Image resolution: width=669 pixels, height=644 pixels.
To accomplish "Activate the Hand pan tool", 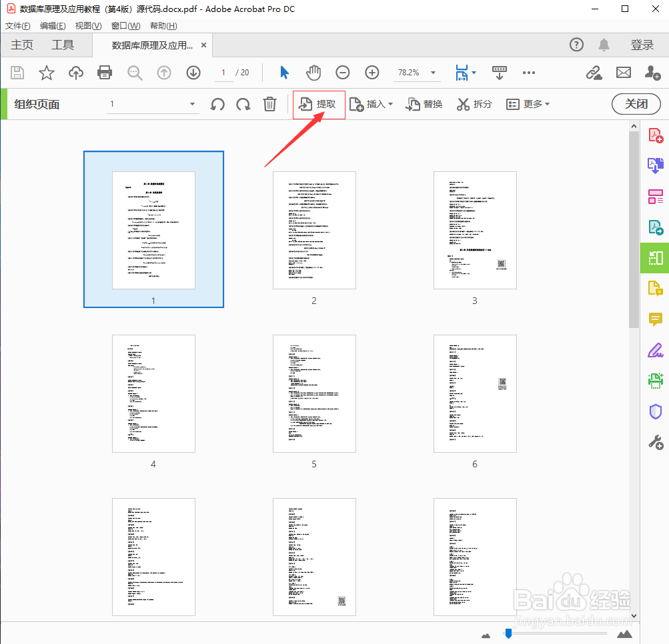I will click(x=313, y=73).
